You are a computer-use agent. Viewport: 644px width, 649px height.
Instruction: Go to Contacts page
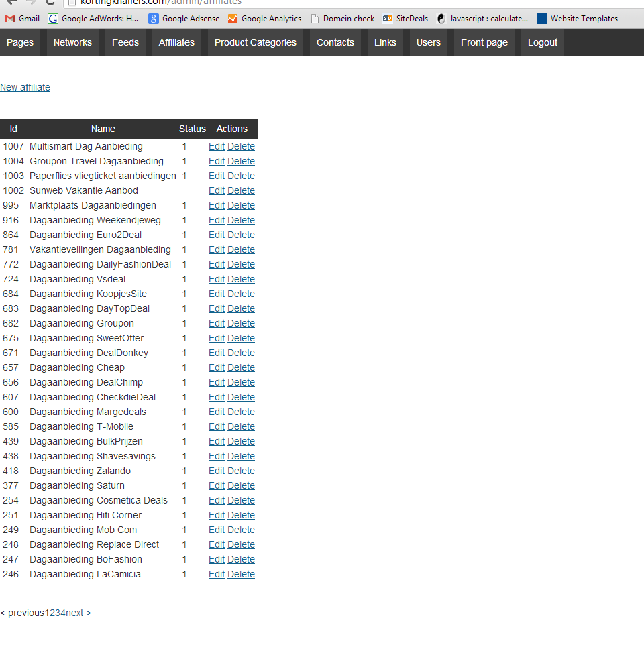335,42
